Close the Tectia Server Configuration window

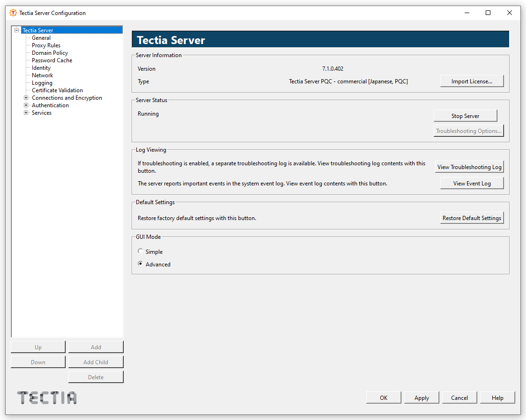(x=509, y=13)
